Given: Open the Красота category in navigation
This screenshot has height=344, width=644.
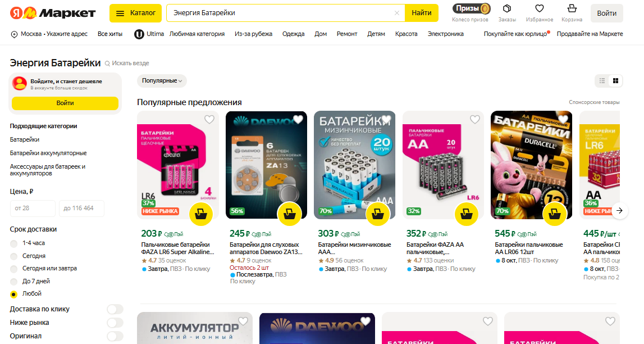Looking at the screenshot, I should (x=406, y=34).
